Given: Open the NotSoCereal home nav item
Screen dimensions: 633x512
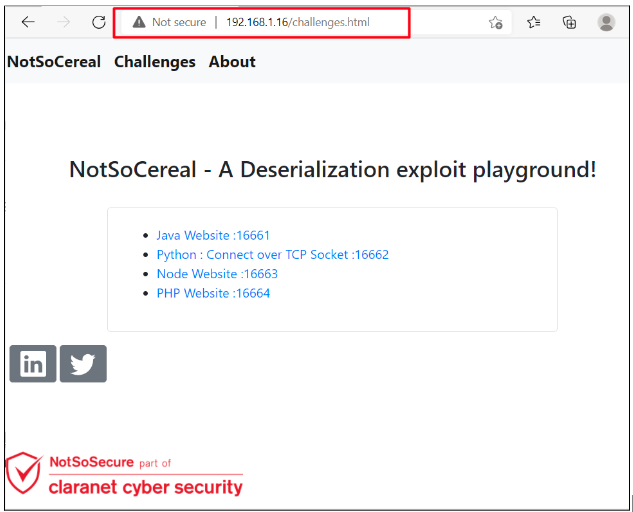Looking at the screenshot, I should point(54,62).
